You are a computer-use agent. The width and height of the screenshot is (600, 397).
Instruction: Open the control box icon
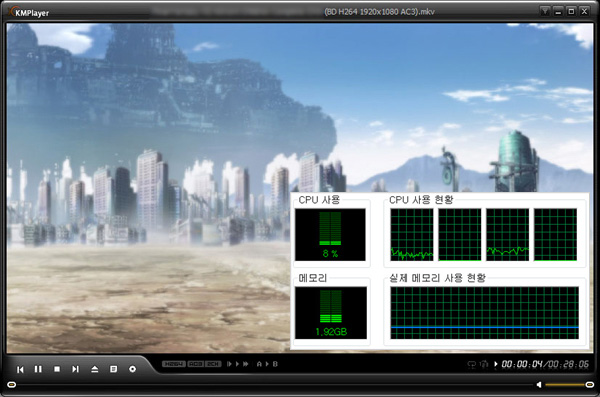pyautogui.click(x=132, y=369)
